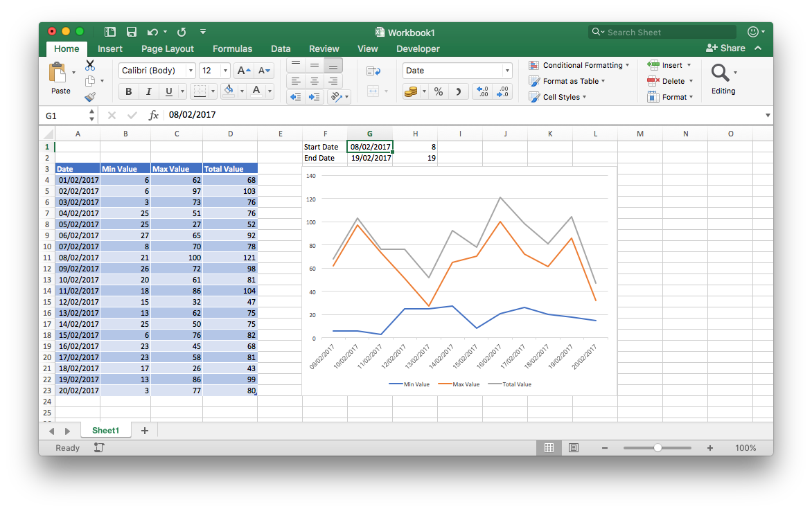Open the feedback smiley icon
Screen dimensions: 812x511
(753, 32)
